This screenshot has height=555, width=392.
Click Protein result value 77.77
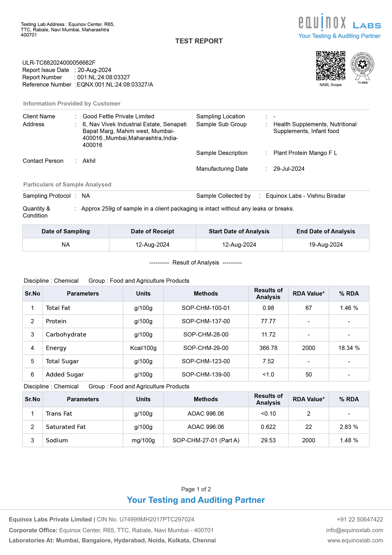(268, 321)
